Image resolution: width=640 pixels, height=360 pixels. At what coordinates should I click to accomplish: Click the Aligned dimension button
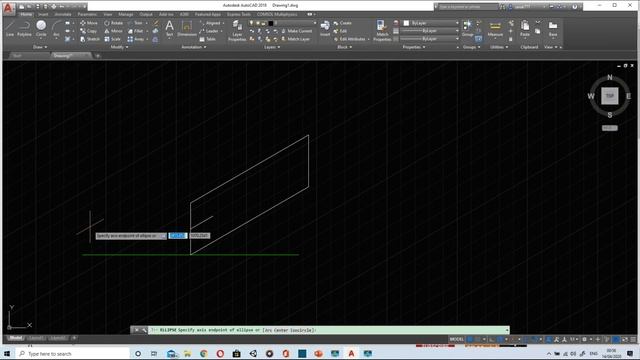pos(210,23)
